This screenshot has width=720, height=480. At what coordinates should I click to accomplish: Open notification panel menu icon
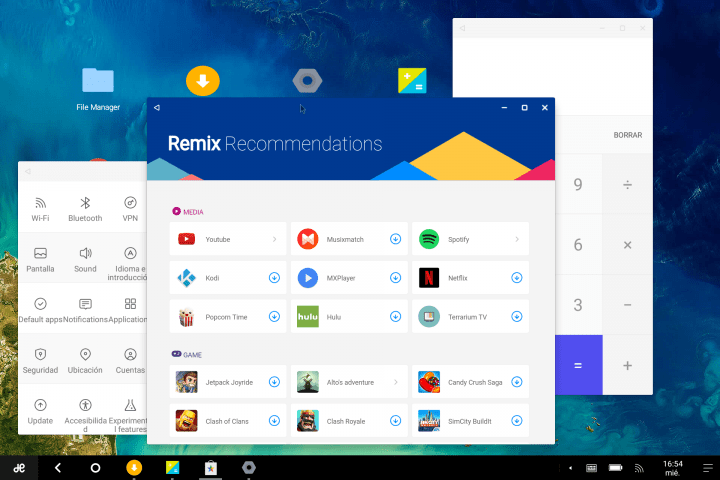708,468
